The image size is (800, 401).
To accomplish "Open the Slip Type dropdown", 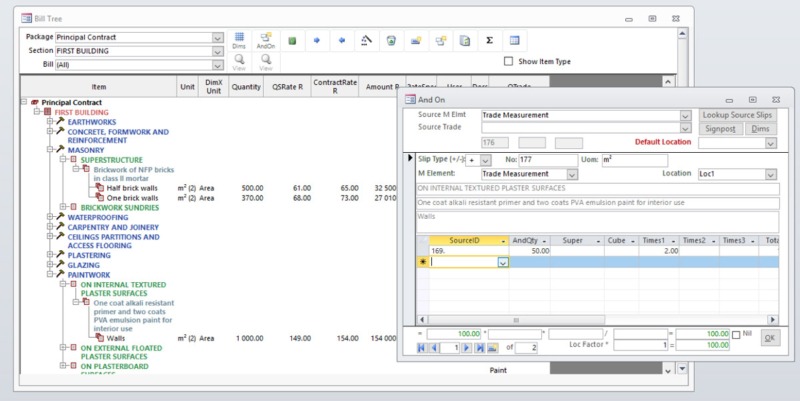I will (486, 161).
